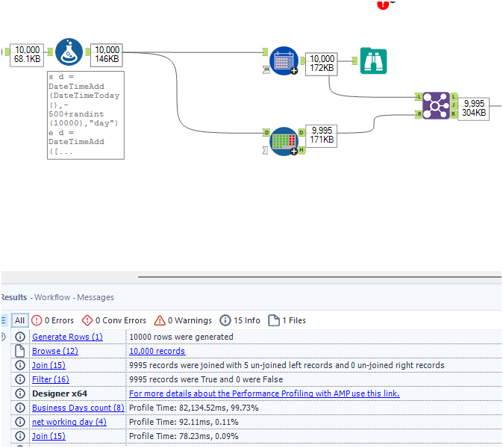Click D input anchor of Business Days tool
This screenshot has height=448, width=503.
click(266, 133)
